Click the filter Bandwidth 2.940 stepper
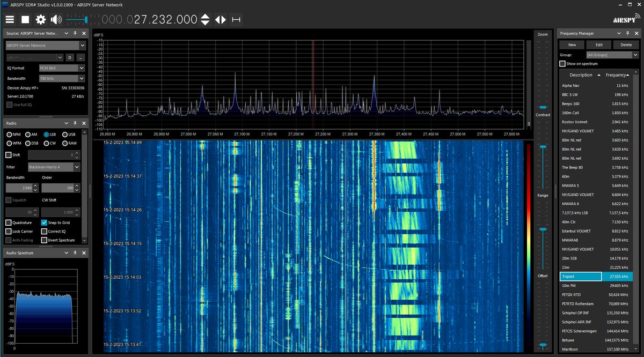The height and width of the screenshot is (357, 644). pos(35,188)
